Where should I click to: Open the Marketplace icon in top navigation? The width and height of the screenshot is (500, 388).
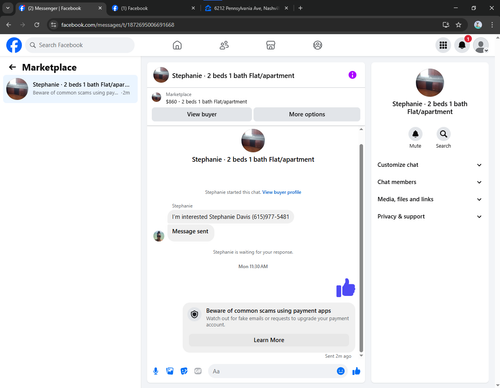tap(271, 45)
